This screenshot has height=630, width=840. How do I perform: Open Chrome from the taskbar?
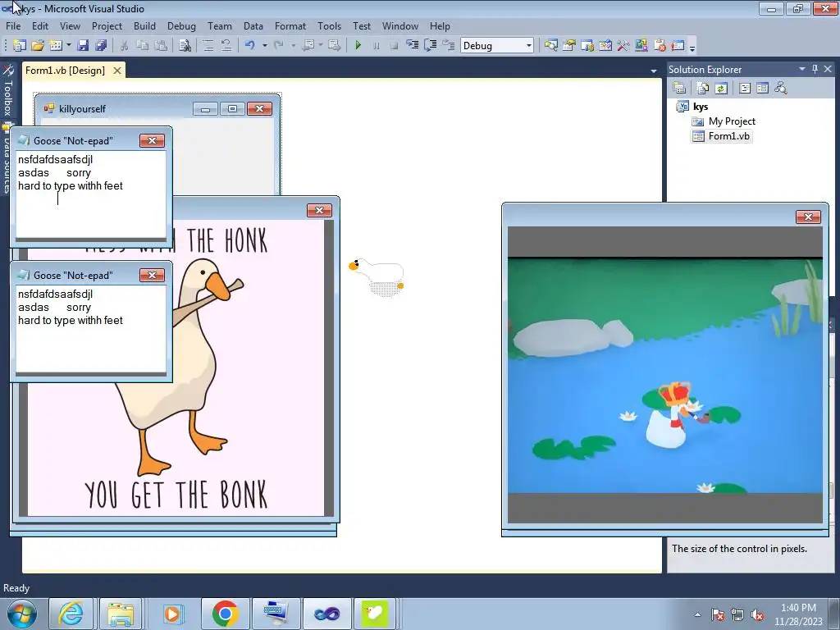[x=225, y=614]
